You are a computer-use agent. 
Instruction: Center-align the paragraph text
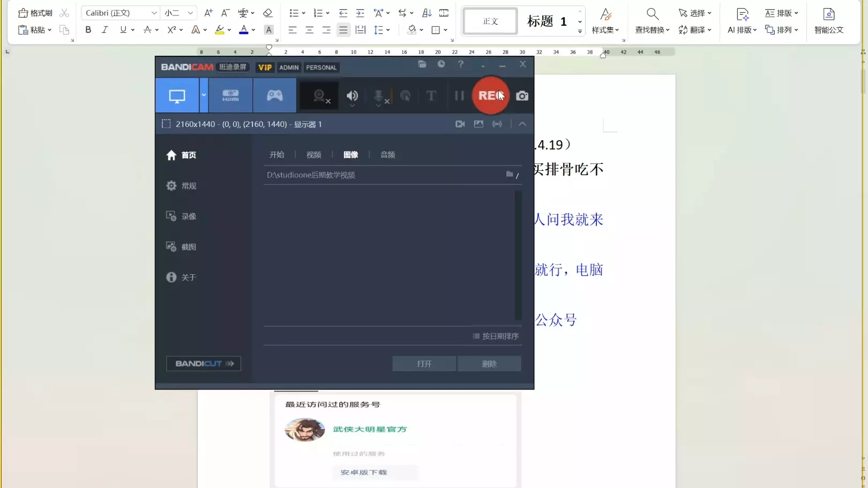point(309,30)
